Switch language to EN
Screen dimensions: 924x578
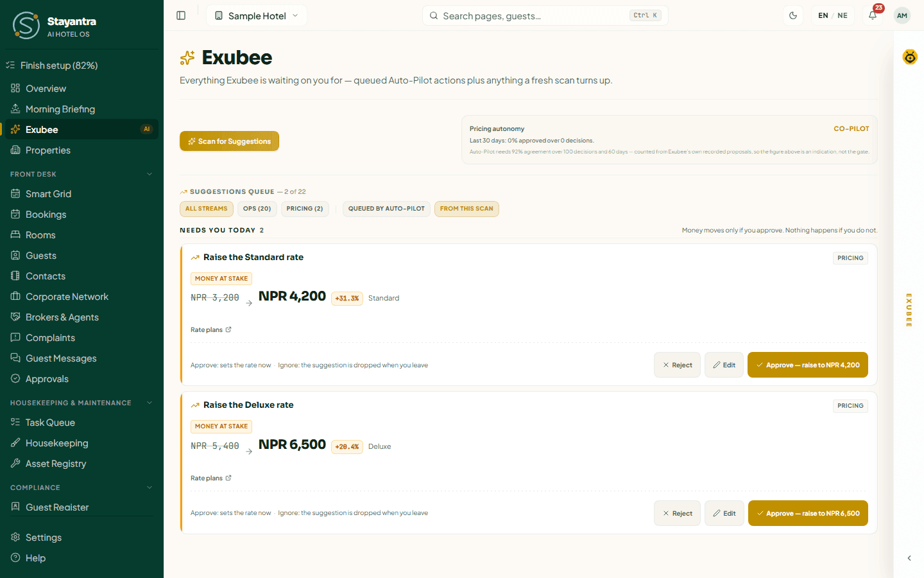pos(823,15)
